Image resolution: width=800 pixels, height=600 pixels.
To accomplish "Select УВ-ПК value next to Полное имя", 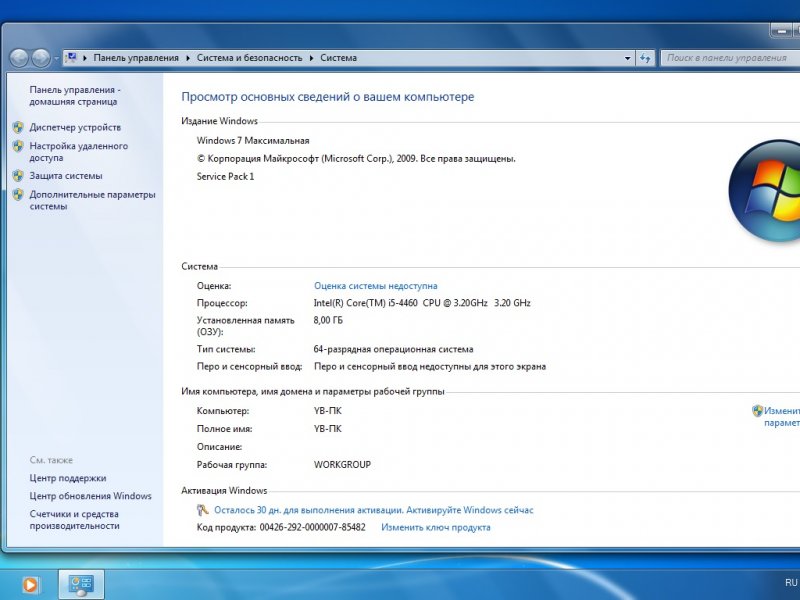I will (x=328, y=429).
